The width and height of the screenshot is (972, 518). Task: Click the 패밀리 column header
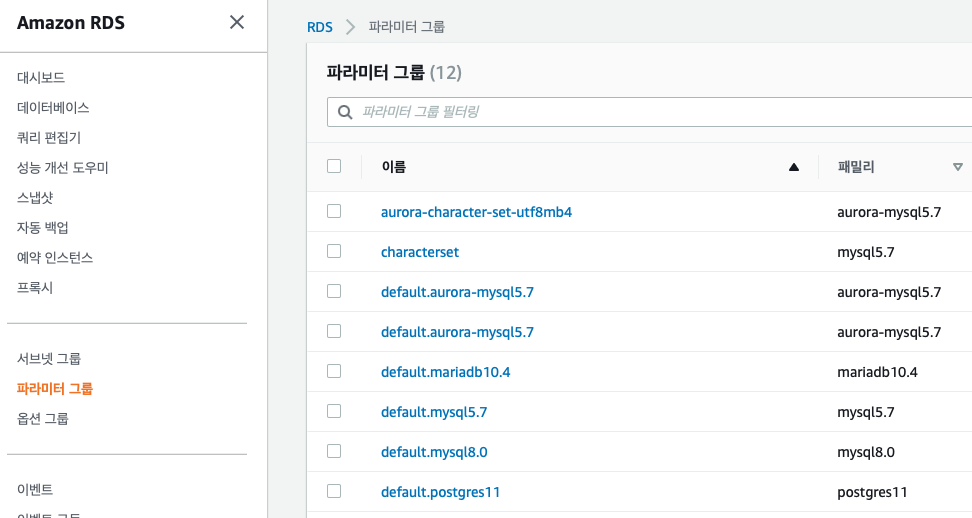coord(855,167)
